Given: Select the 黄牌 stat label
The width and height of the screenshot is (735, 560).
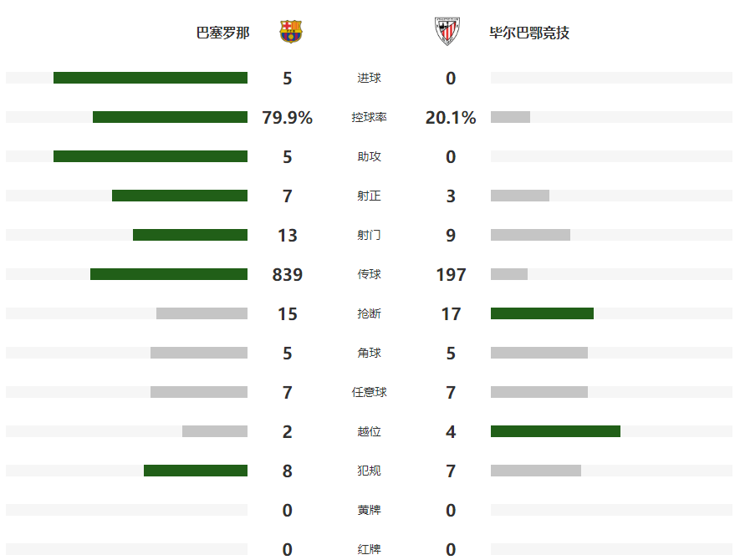Looking at the screenshot, I should coord(369,510).
